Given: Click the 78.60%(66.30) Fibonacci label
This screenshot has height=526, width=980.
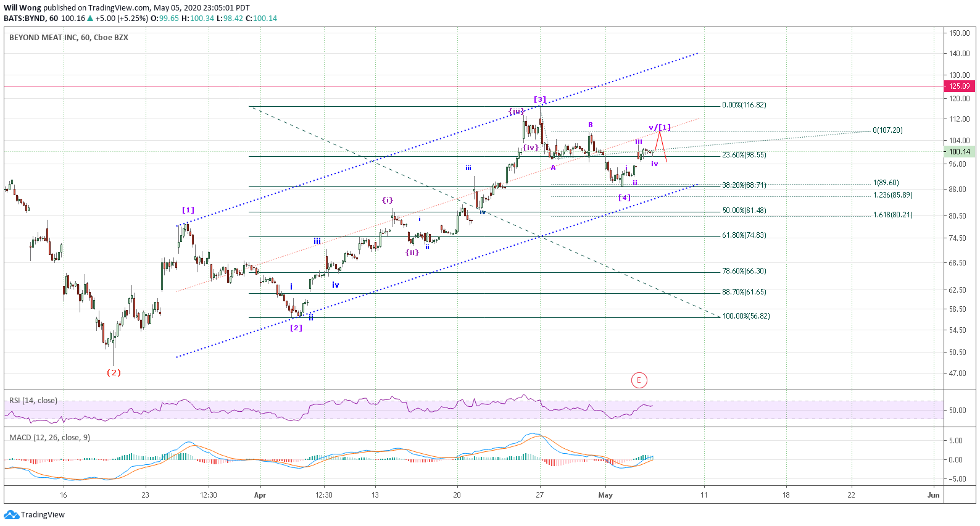Looking at the screenshot, I should (x=744, y=271).
